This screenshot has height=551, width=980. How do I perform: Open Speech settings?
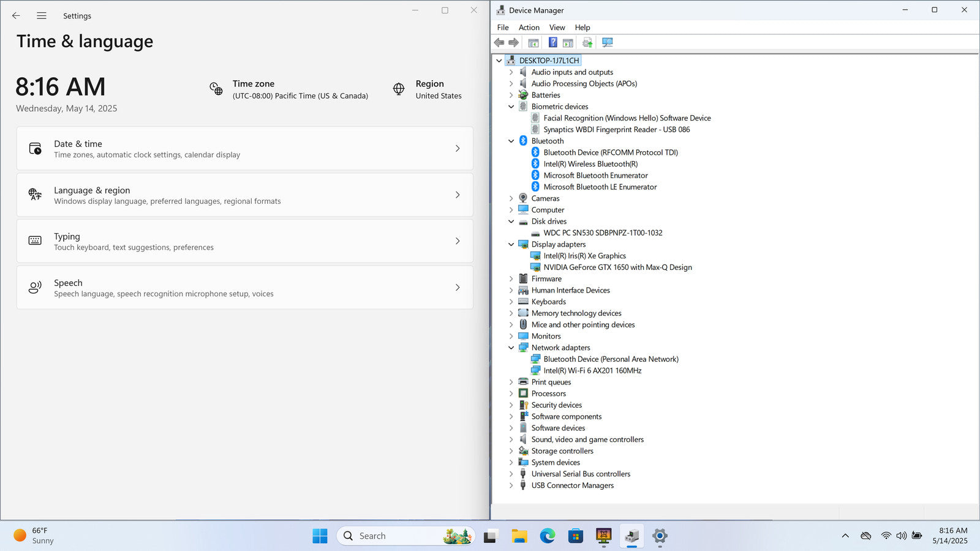(245, 288)
